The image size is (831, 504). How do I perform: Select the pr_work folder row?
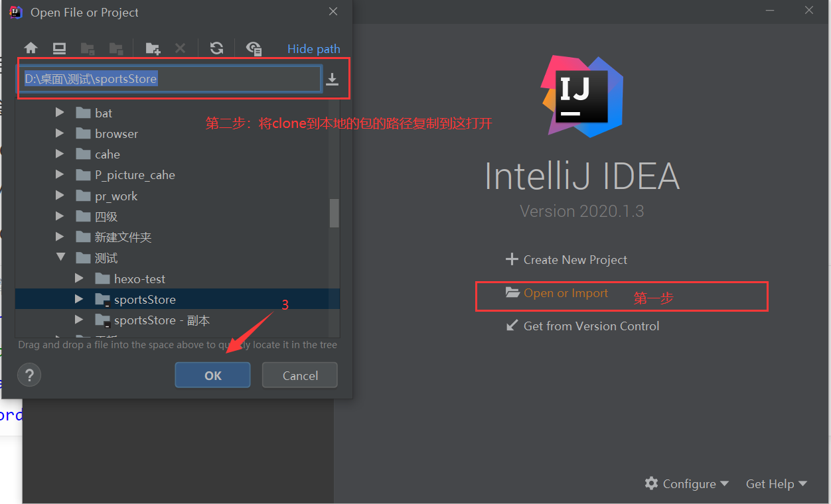(x=177, y=196)
